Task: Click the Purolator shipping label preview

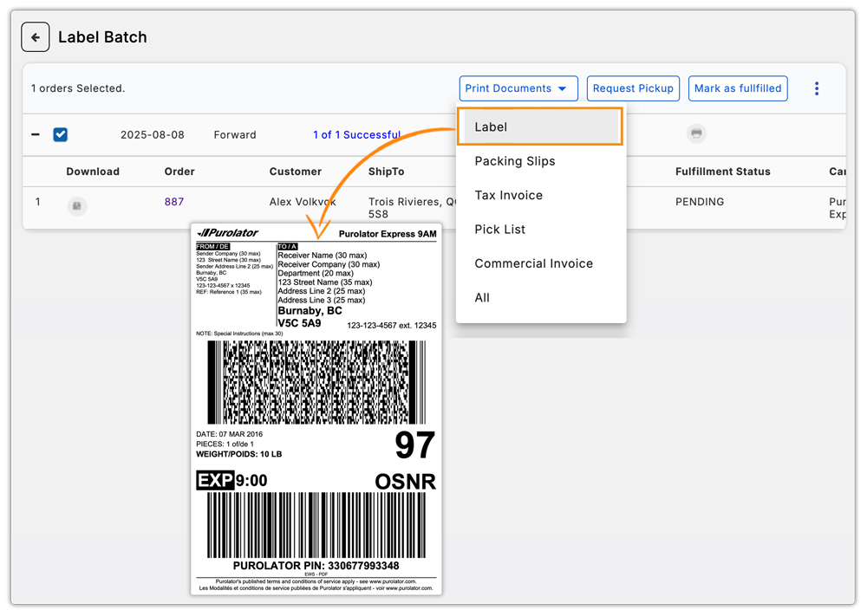Action: [x=316, y=407]
